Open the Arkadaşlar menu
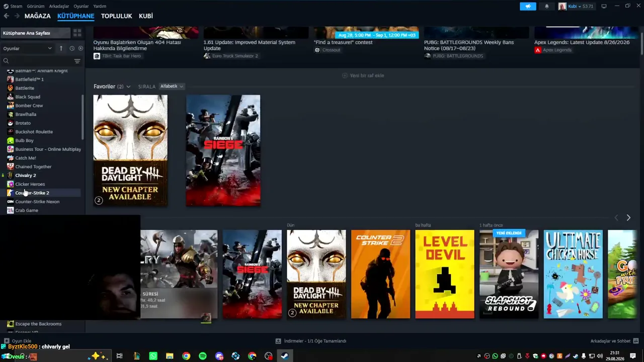Image resolution: width=644 pixels, height=362 pixels. (x=59, y=6)
